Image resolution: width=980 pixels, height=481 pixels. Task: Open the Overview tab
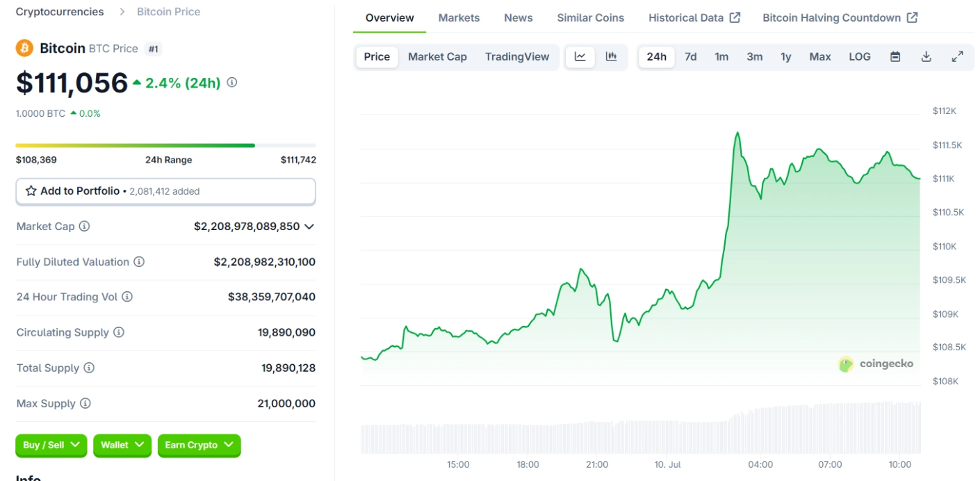389,17
